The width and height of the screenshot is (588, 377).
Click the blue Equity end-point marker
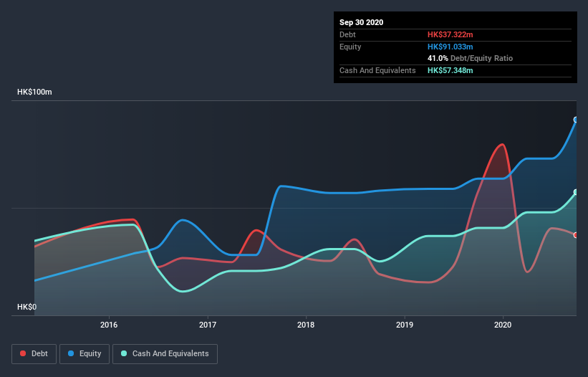(576, 120)
